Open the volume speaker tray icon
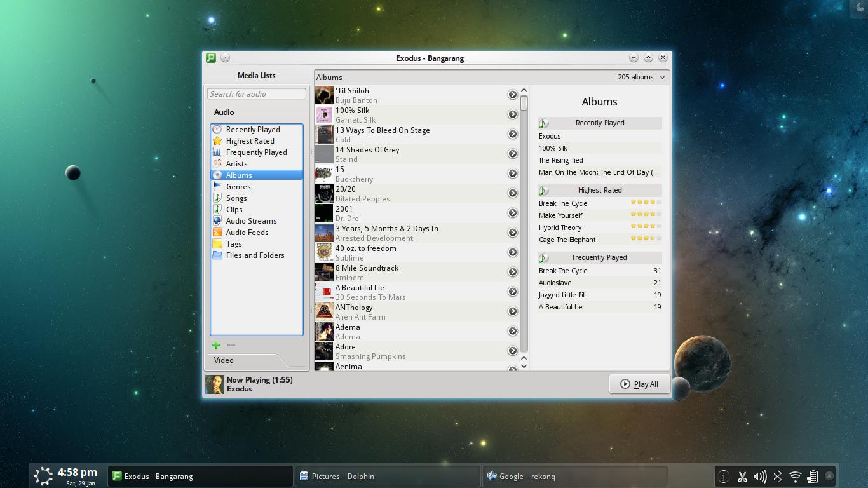Screen dimensions: 868x488 pos(759,477)
